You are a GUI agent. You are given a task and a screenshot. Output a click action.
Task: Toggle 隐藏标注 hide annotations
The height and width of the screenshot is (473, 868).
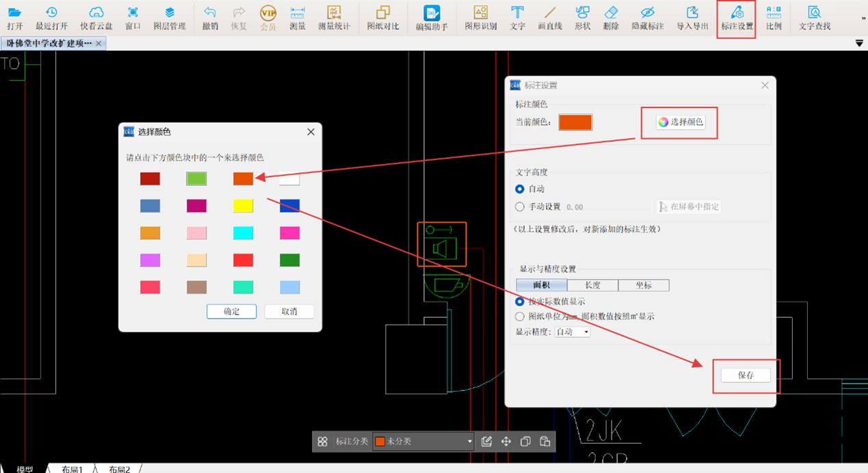pyautogui.click(x=647, y=18)
